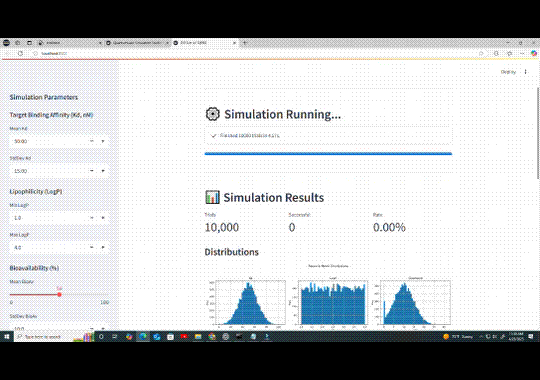Increase Max LogP with plus stepper

(103, 247)
